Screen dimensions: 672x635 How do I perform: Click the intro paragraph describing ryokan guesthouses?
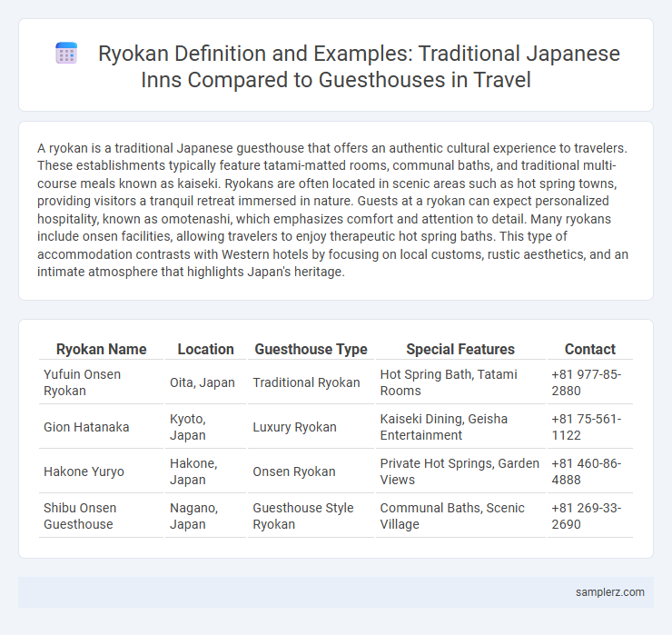(332, 210)
